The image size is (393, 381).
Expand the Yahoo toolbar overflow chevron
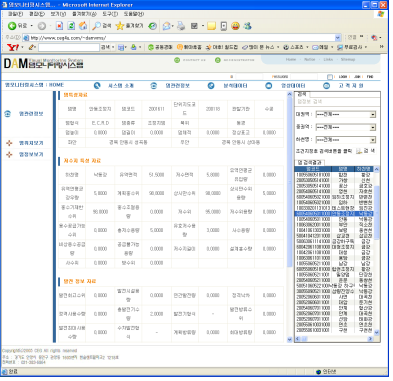coord(382,47)
